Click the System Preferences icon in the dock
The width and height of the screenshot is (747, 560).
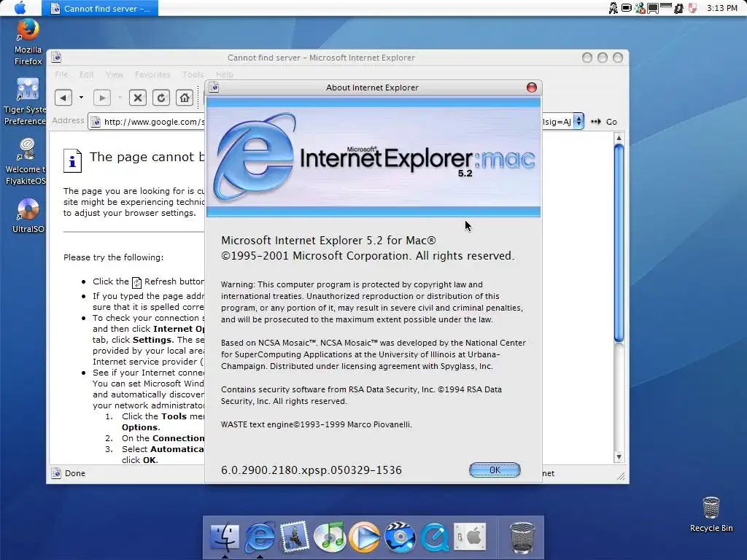(x=470, y=537)
